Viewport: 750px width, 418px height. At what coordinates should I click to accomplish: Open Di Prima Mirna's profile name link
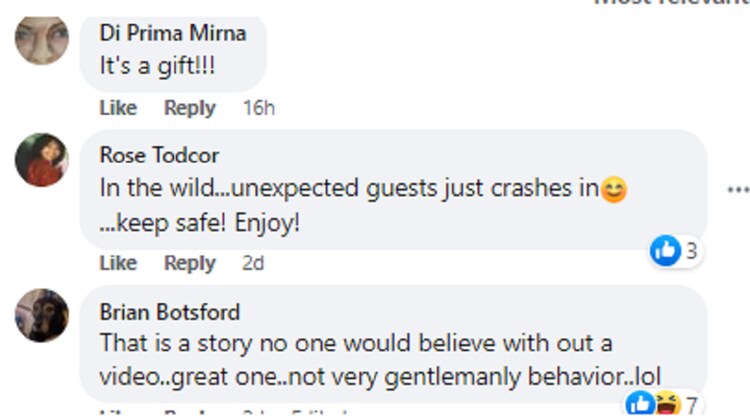[x=172, y=32]
